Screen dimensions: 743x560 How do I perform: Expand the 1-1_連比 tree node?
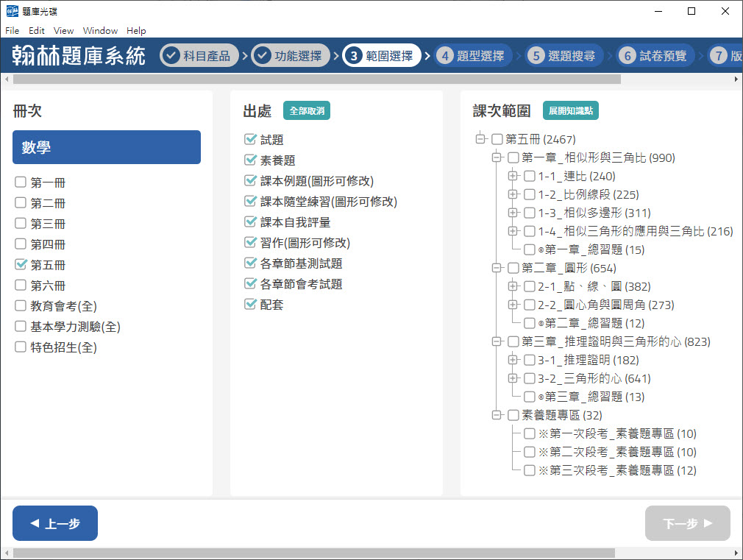click(513, 176)
